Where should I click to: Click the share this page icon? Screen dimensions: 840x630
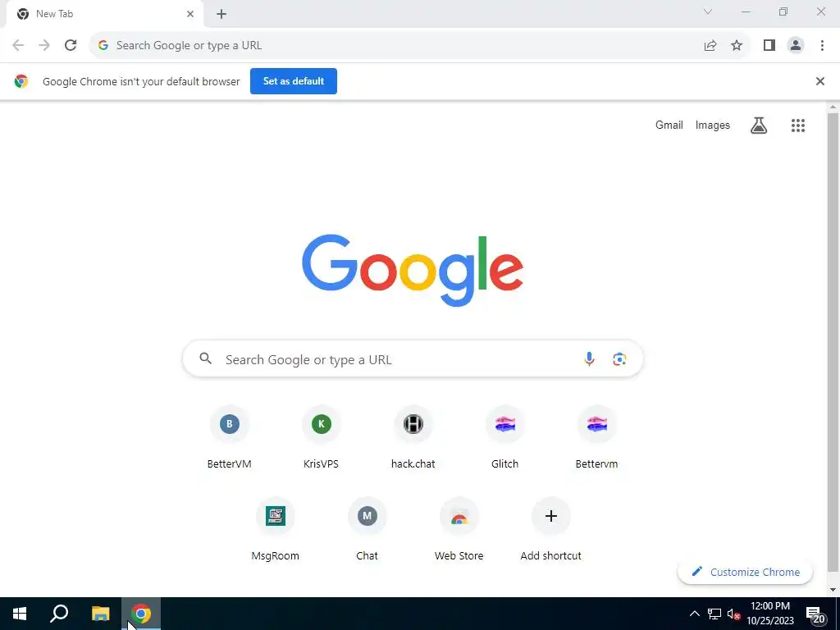coord(710,46)
